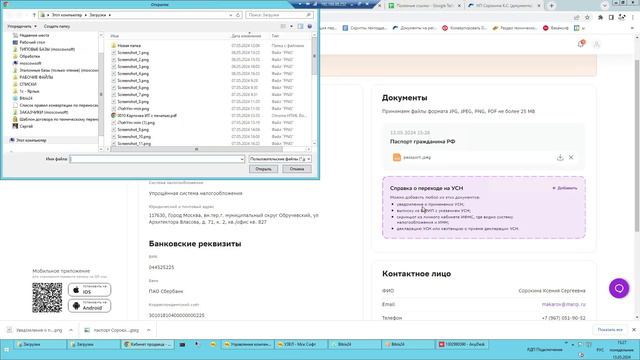Click Добавить in Справка о переходе на УСН
This screenshot has width=640, height=360.
(565, 188)
